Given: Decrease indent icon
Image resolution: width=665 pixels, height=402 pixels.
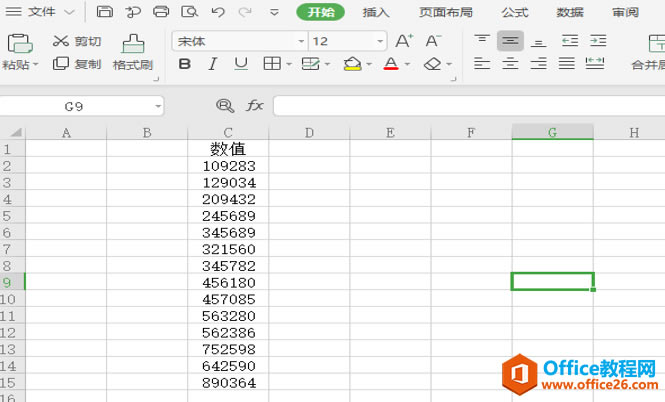Looking at the screenshot, I should coord(570,41).
